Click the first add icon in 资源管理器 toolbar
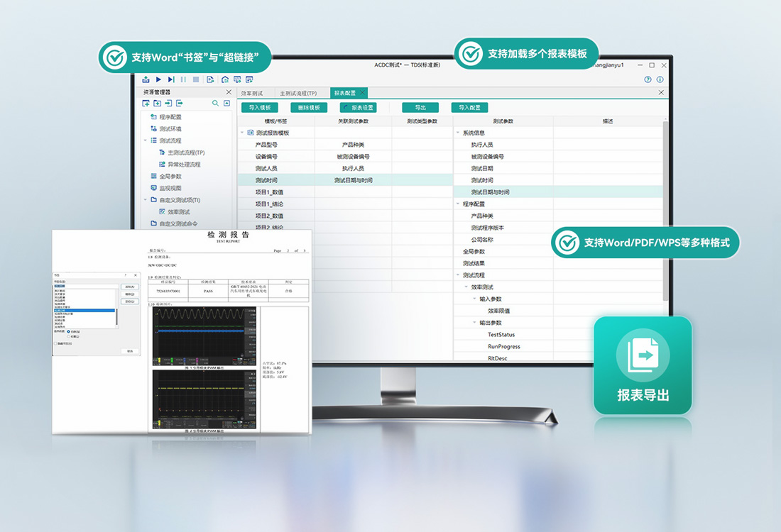This screenshot has height=532, width=781. [x=146, y=104]
